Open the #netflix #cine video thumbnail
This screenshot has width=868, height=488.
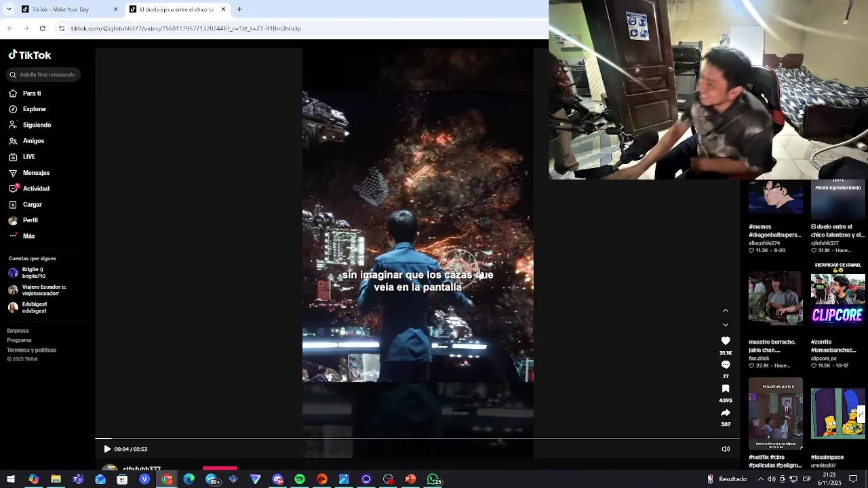(776, 413)
